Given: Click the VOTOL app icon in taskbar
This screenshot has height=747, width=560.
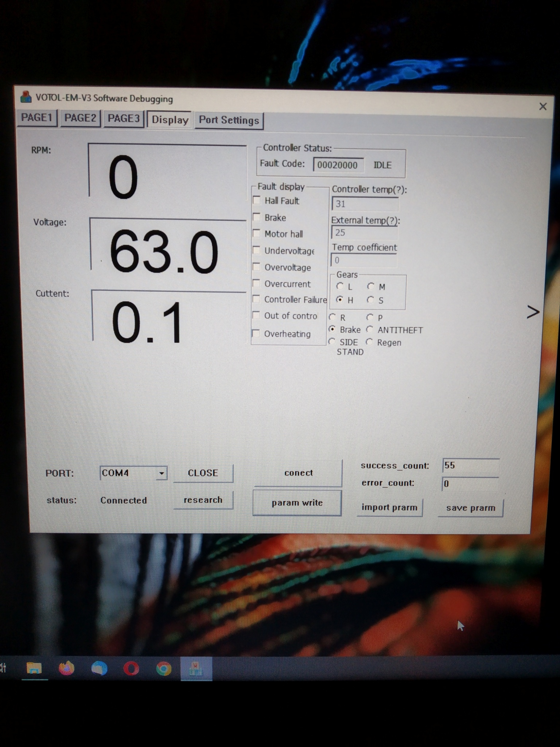Looking at the screenshot, I should coord(196,669).
